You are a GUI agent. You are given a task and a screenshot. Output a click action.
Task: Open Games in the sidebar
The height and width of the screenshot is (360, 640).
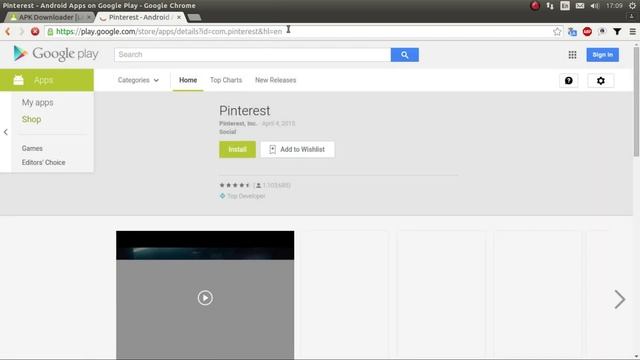point(32,148)
